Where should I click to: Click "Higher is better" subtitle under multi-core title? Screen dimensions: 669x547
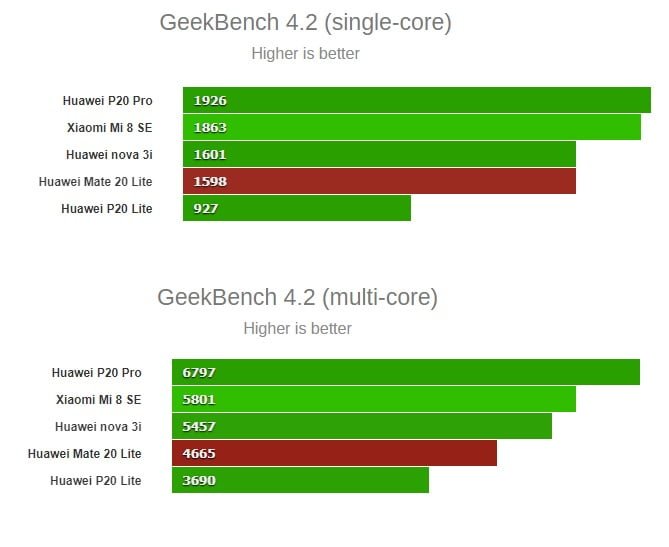[297, 328]
